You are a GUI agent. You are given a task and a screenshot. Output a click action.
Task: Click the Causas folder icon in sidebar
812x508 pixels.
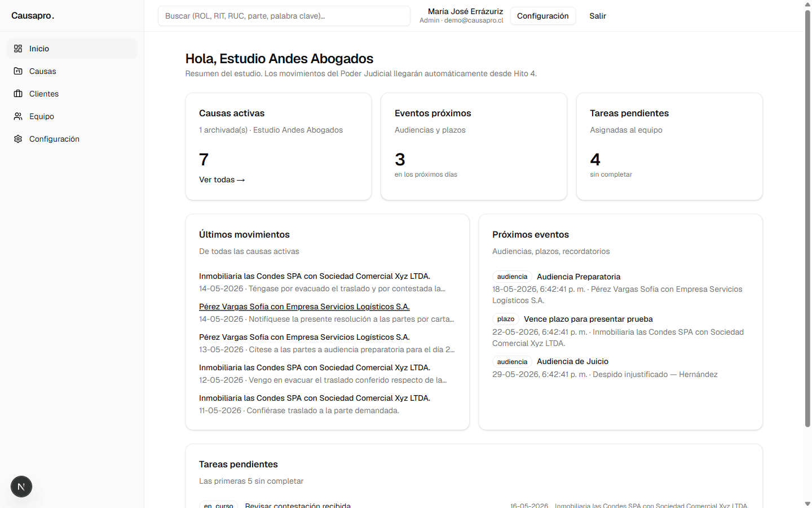coord(18,71)
